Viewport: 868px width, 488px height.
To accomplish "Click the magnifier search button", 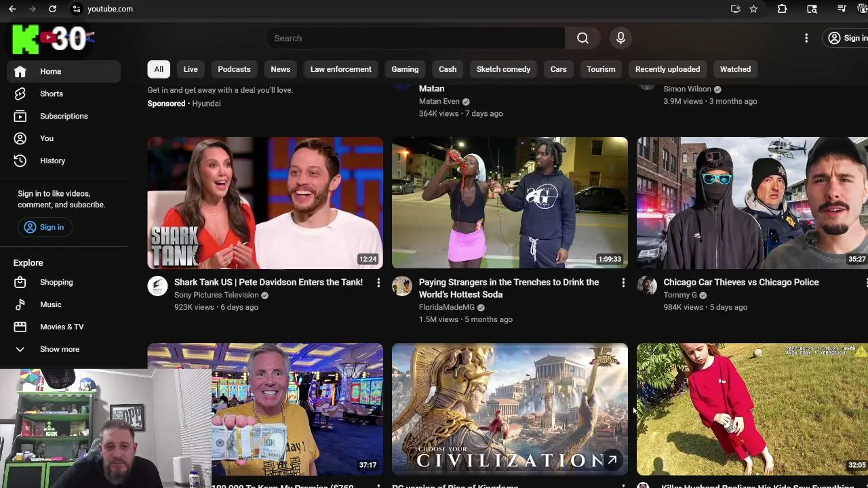I will point(583,38).
